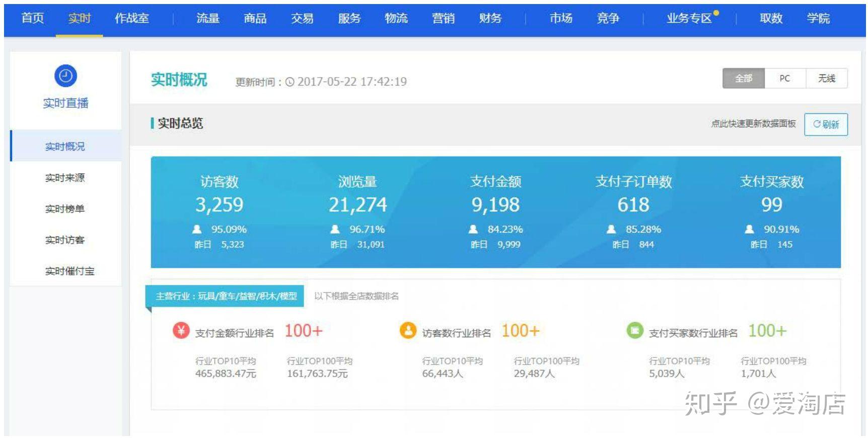The width and height of the screenshot is (868, 438).
Task: Click person icon next to 84.23%
Action: click(x=473, y=230)
